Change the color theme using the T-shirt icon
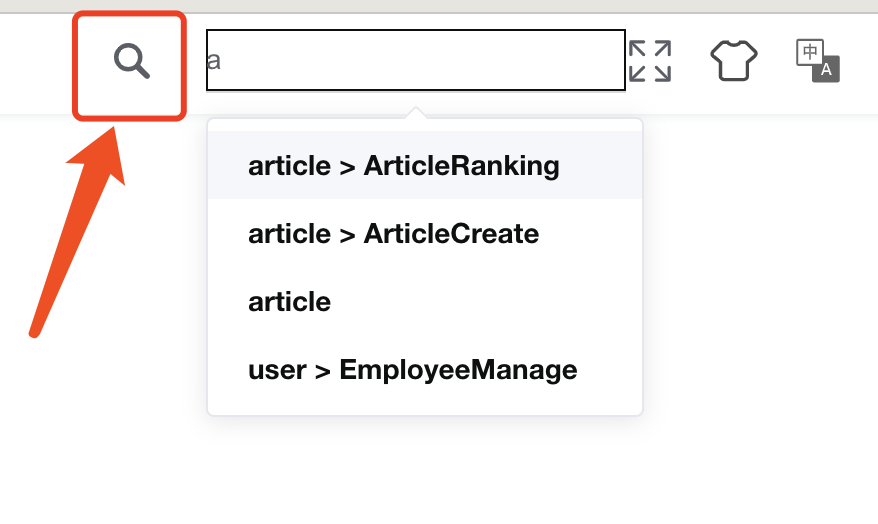The width and height of the screenshot is (878, 524). [x=734, y=61]
